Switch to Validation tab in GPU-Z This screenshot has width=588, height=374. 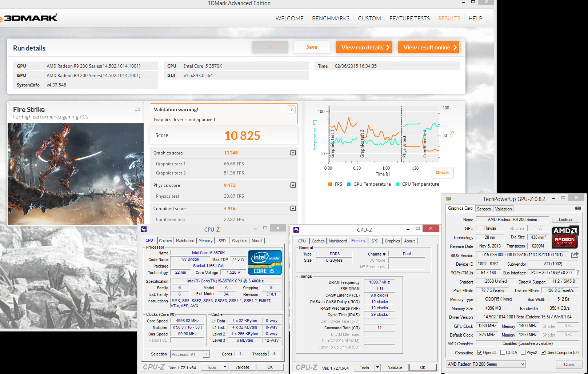tap(503, 209)
